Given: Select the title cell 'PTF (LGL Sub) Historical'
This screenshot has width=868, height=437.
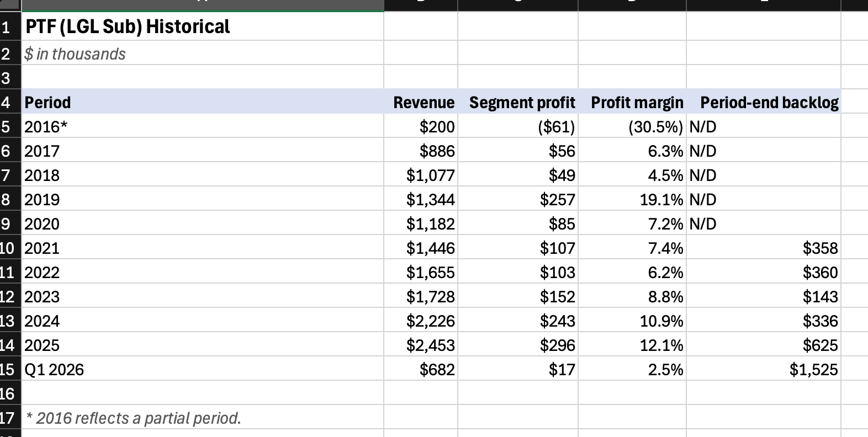Looking at the screenshot, I should [203, 26].
